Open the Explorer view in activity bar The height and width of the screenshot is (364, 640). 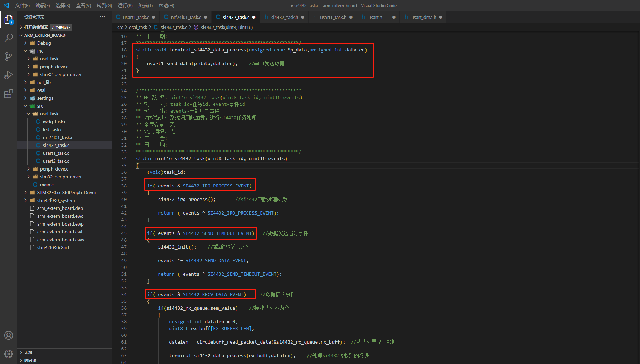click(x=9, y=19)
